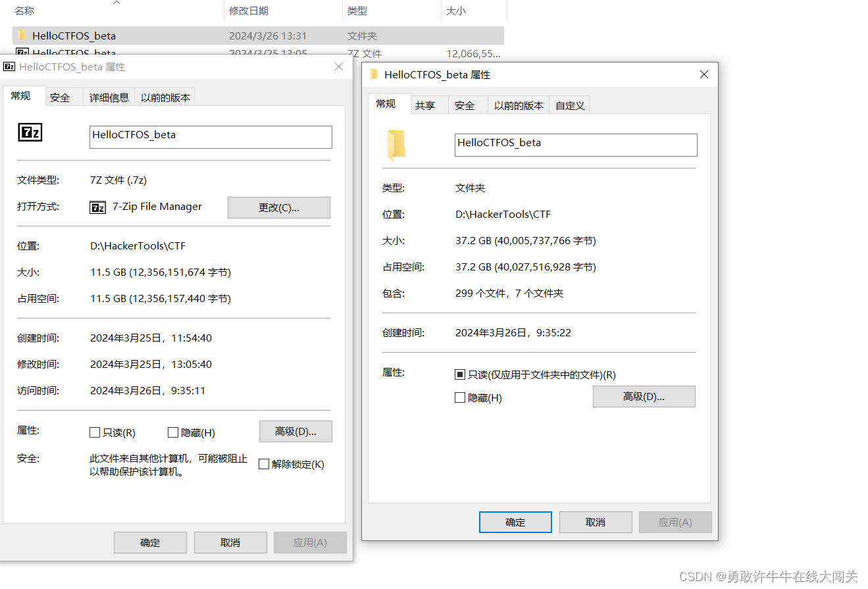Click the folder name field in folder properties

(576, 145)
